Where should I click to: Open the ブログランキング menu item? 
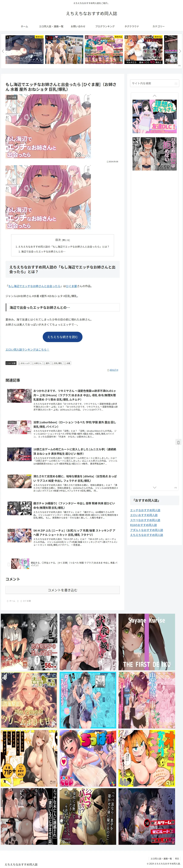105,26
